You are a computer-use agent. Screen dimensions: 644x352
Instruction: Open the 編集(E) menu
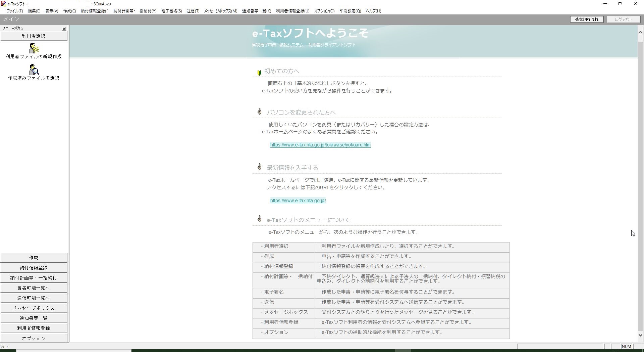34,11
